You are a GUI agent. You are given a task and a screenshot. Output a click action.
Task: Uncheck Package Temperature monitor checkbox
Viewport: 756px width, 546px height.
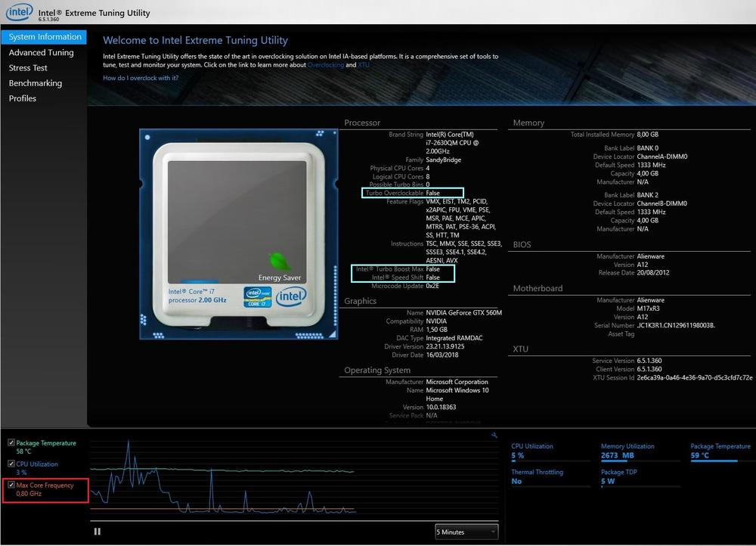(11, 443)
